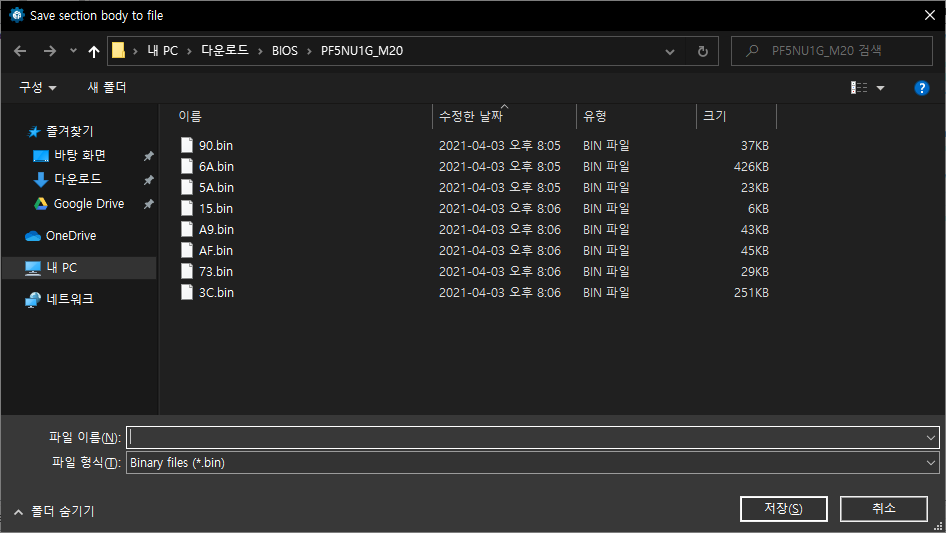The width and height of the screenshot is (946, 533).
Task: Open help with the question mark icon
Action: pyautogui.click(x=921, y=88)
